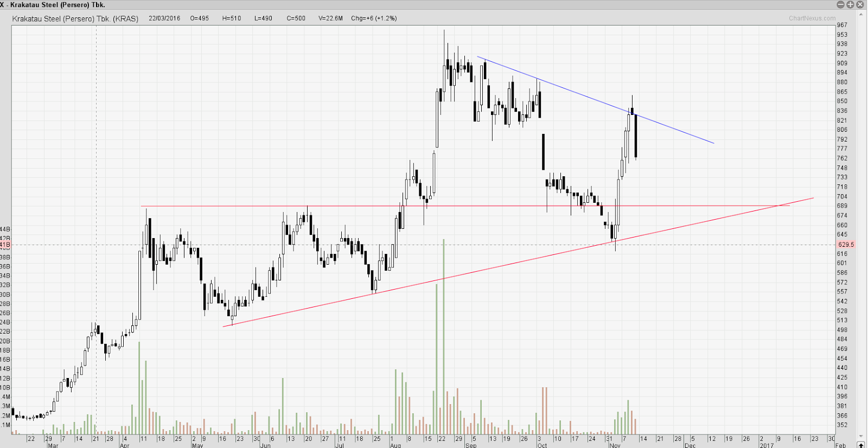The width and height of the screenshot is (868, 448).
Task: Click the scroll-up arrow beside price axis
Action: (x=861, y=16)
